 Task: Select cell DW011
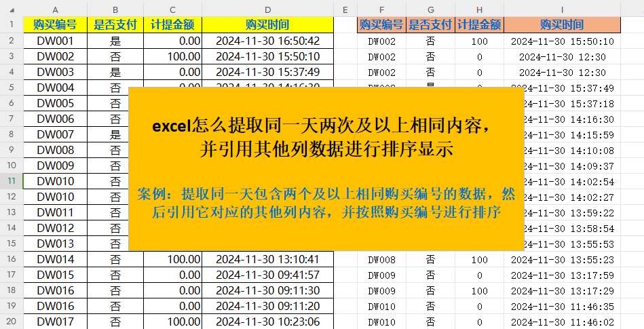coord(56,212)
